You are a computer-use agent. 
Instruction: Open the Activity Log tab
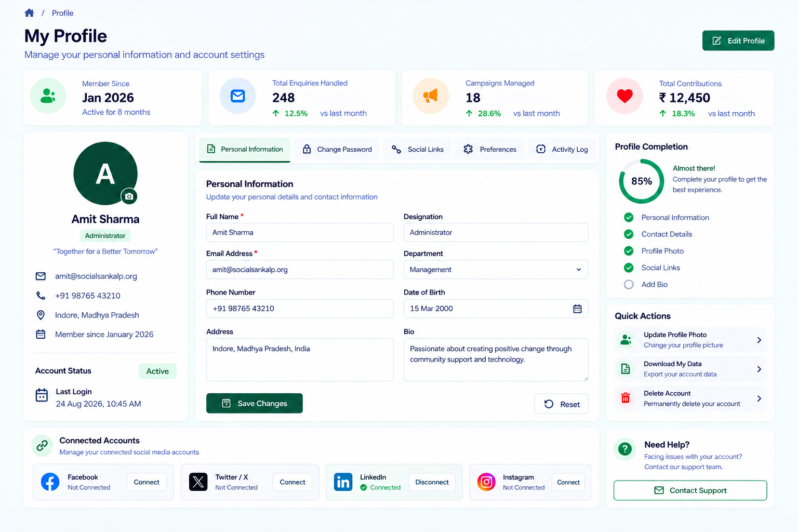562,150
